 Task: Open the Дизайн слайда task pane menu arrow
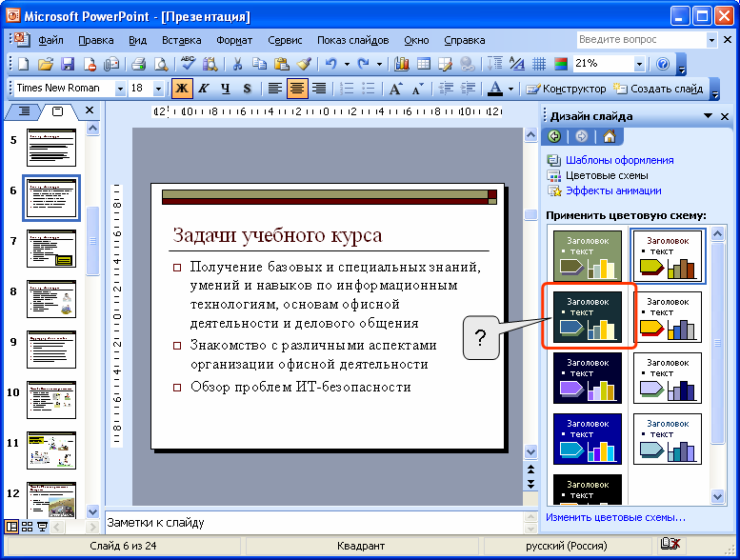[x=708, y=116]
